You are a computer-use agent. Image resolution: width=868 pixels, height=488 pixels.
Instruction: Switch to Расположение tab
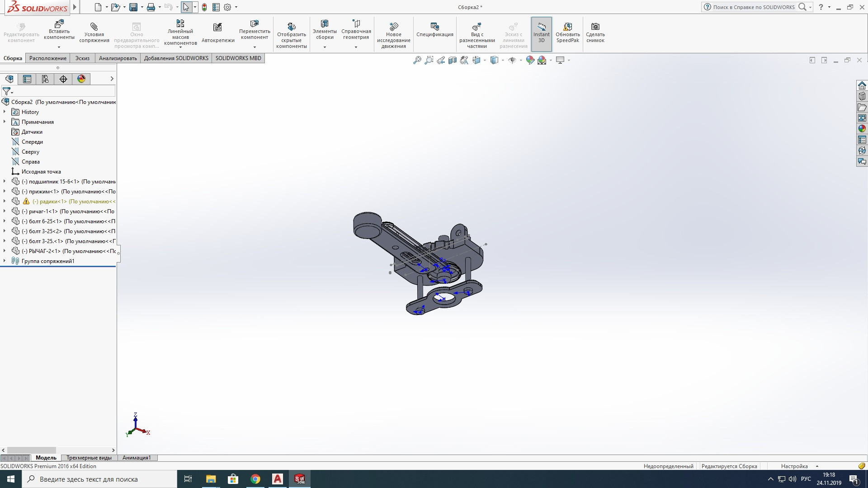pyautogui.click(x=48, y=58)
